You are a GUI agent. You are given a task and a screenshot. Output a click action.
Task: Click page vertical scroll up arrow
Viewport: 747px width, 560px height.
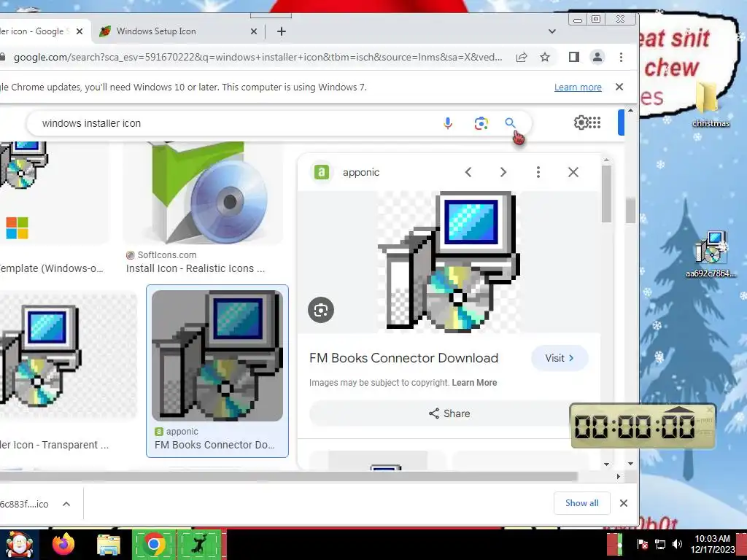(630, 111)
